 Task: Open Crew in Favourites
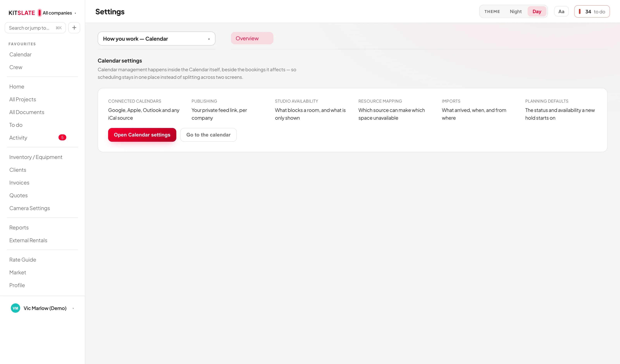point(16,67)
